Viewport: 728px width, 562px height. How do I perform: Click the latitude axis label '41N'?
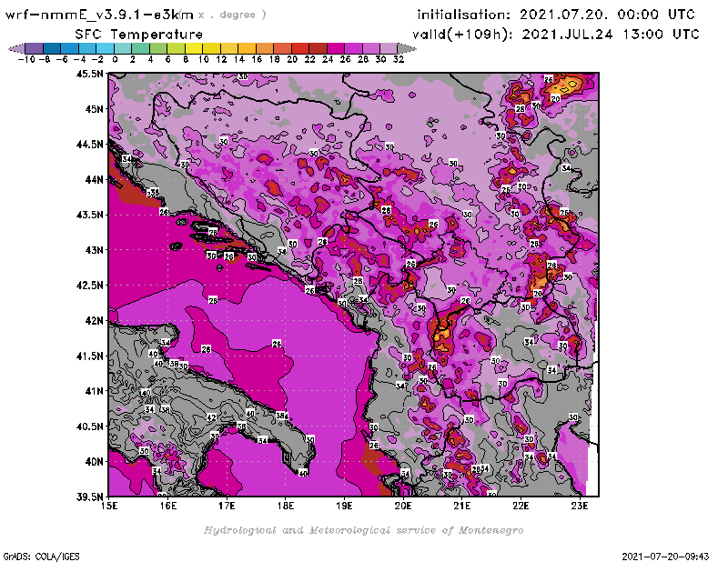94,391
